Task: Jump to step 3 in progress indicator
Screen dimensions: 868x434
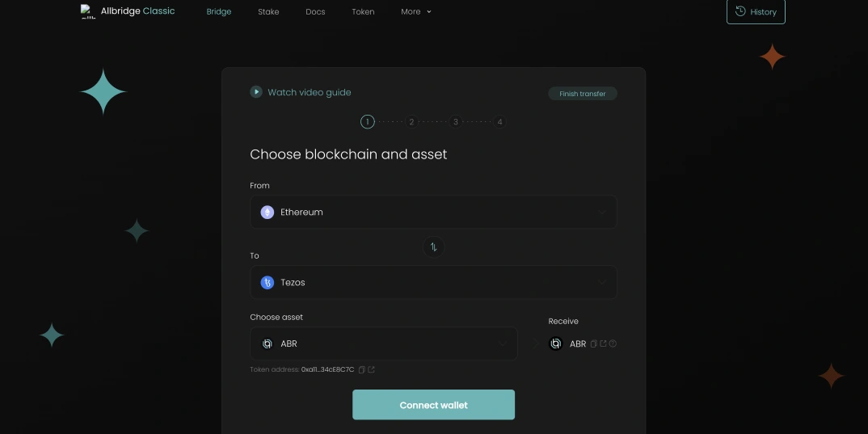Action: 456,122
